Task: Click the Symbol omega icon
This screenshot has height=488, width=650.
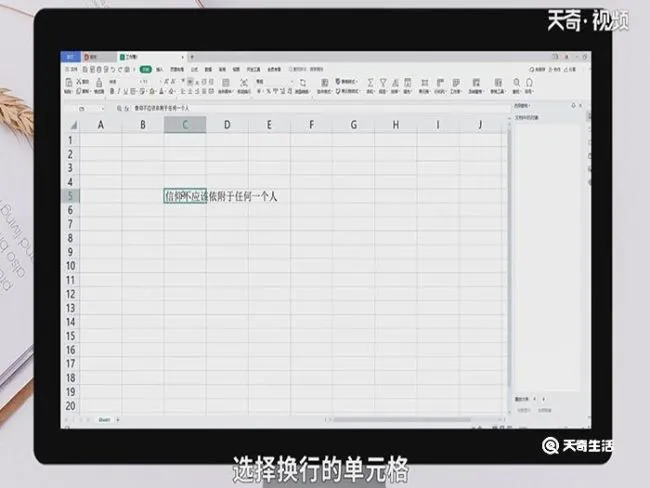Action: tap(529, 83)
